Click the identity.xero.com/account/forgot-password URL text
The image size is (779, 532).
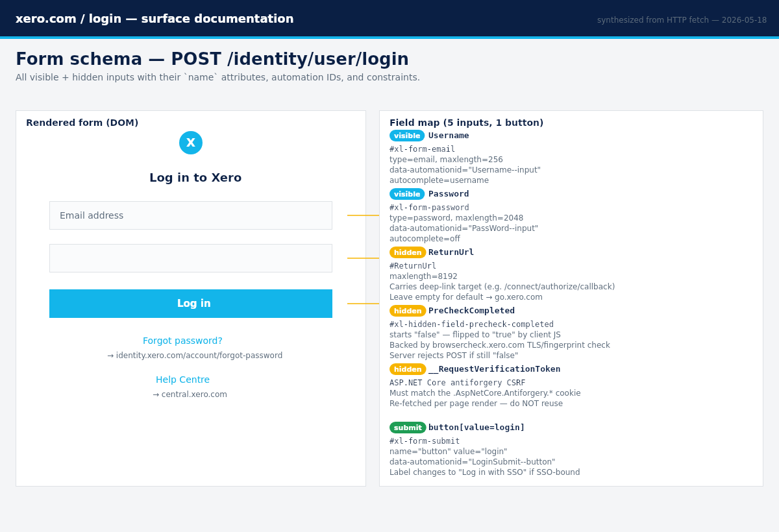coord(199,356)
